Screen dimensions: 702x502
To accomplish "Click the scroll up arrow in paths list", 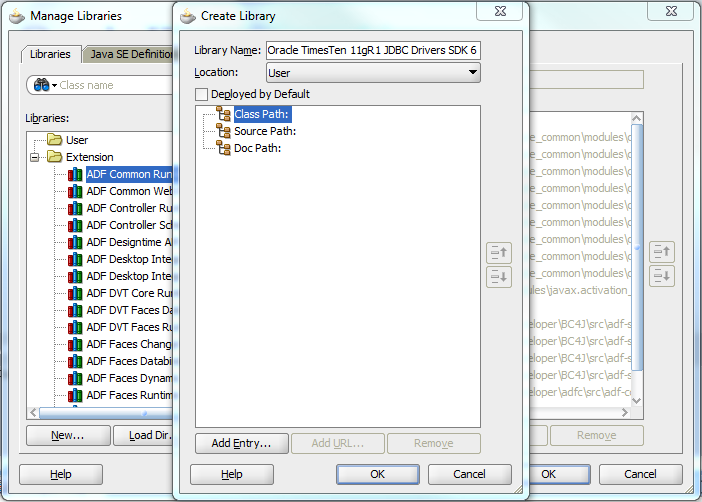I will pyautogui.click(x=637, y=118).
